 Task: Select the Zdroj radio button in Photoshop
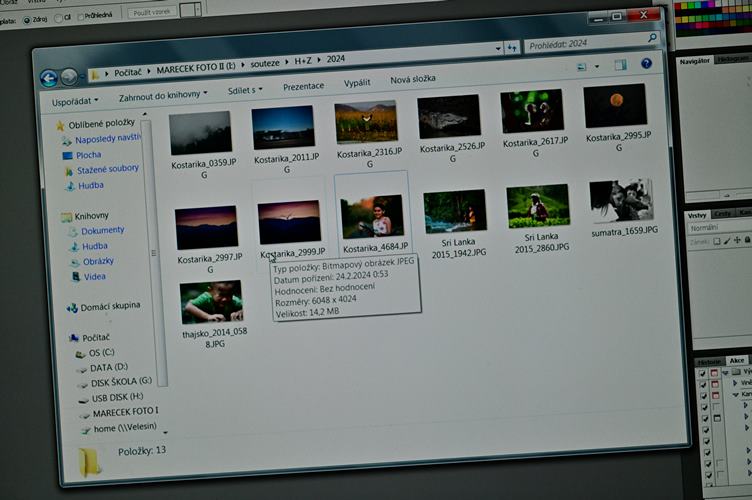[x=27, y=20]
